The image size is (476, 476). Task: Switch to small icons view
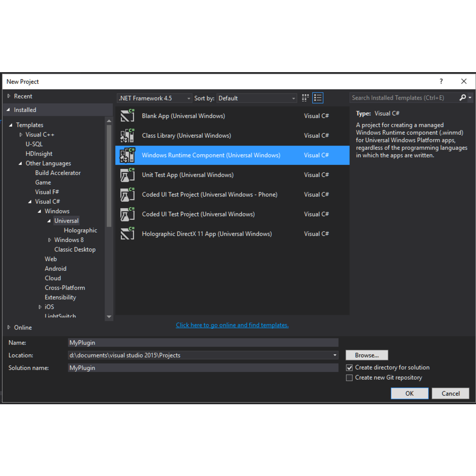pos(305,98)
